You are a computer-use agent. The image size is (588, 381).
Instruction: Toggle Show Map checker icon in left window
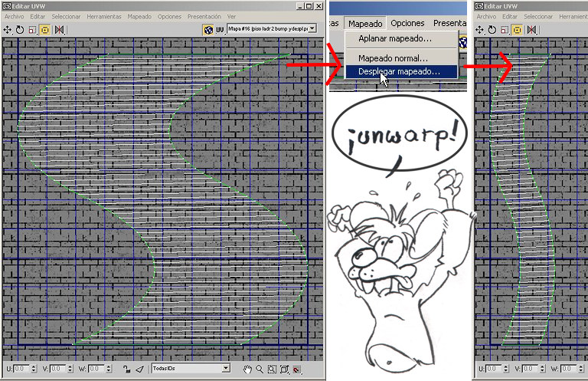tap(207, 30)
